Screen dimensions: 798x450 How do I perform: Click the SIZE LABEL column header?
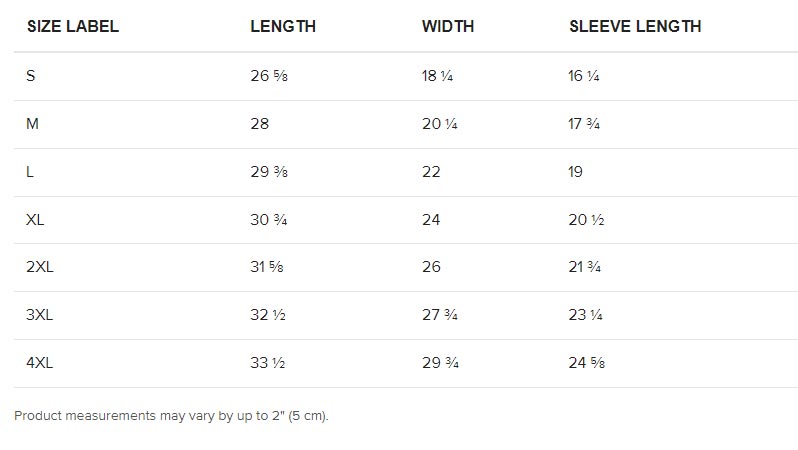(x=72, y=27)
